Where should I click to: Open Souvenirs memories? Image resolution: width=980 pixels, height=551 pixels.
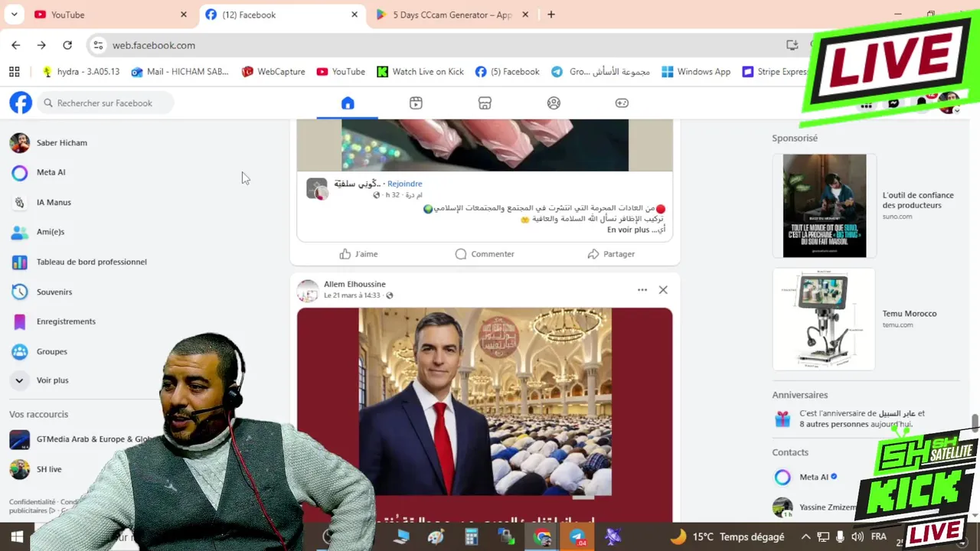click(x=54, y=292)
